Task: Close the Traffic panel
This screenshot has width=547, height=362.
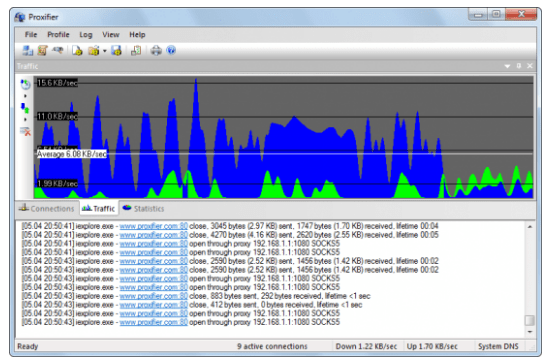Action: click(530, 66)
